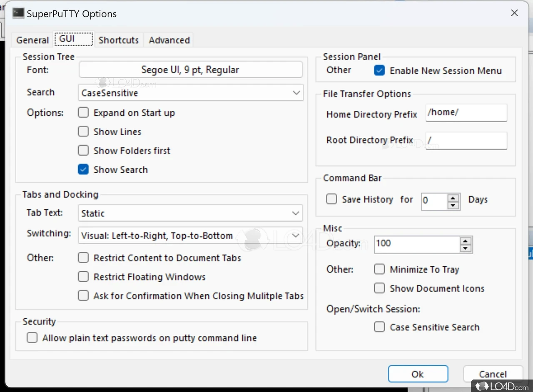Uncheck the Show Search option
Image resolution: width=533 pixels, height=392 pixels.
pos(83,169)
